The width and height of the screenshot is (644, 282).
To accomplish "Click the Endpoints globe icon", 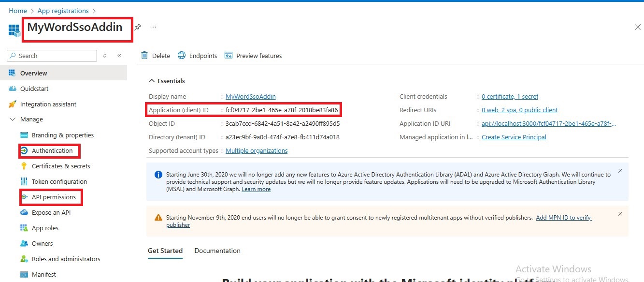I will click(x=182, y=56).
